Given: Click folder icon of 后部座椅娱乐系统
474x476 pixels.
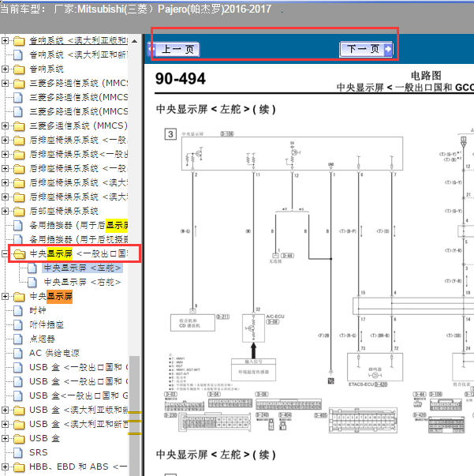Looking at the screenshot, I should tap(19, 212).
